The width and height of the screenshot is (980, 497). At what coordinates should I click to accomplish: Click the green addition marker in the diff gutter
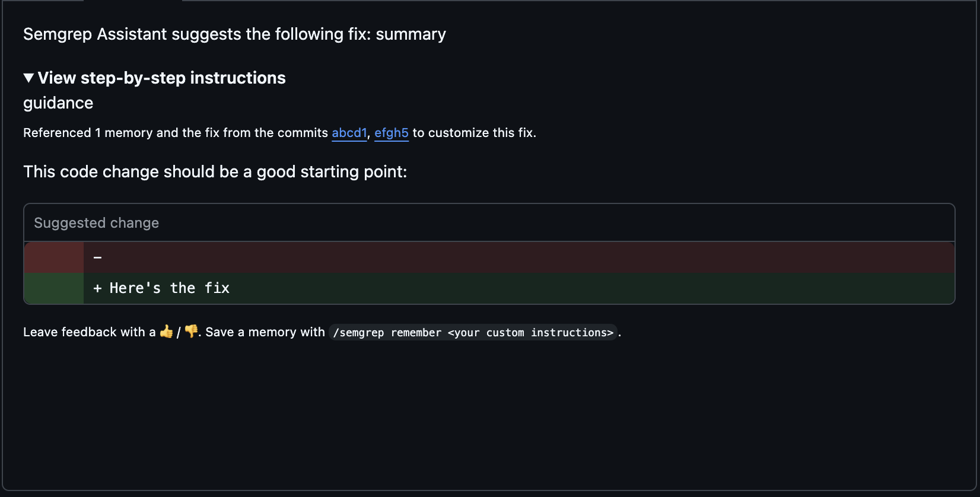(x=53, y=288)
